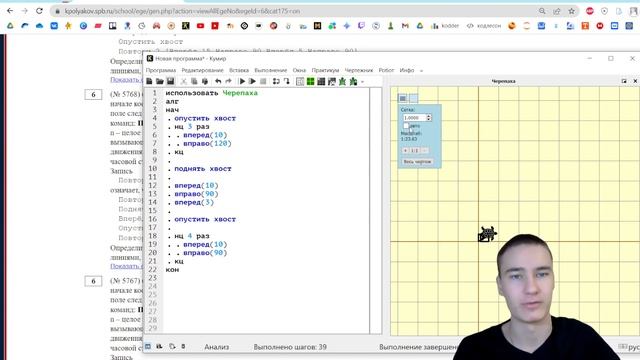This screenshot has height=360, width=640.
Task: Open the kodder bookmark
Action: [445, 26]
